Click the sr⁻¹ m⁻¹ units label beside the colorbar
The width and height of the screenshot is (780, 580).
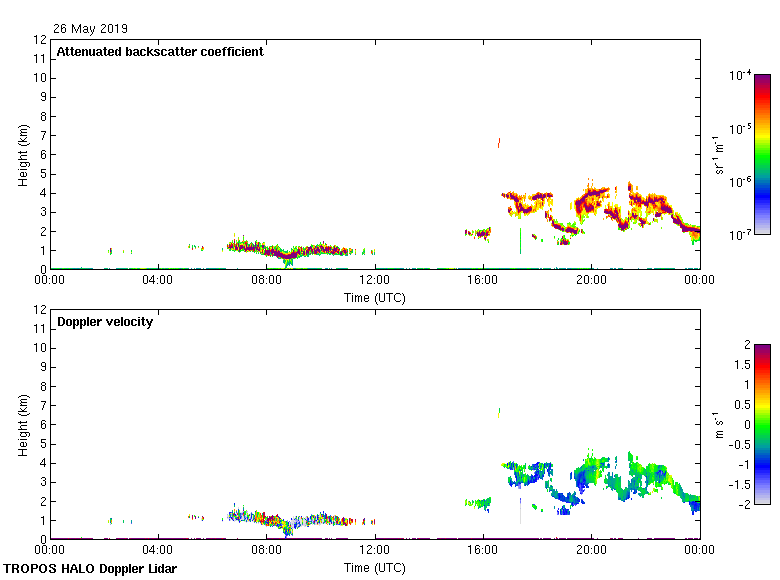[718, 154]
